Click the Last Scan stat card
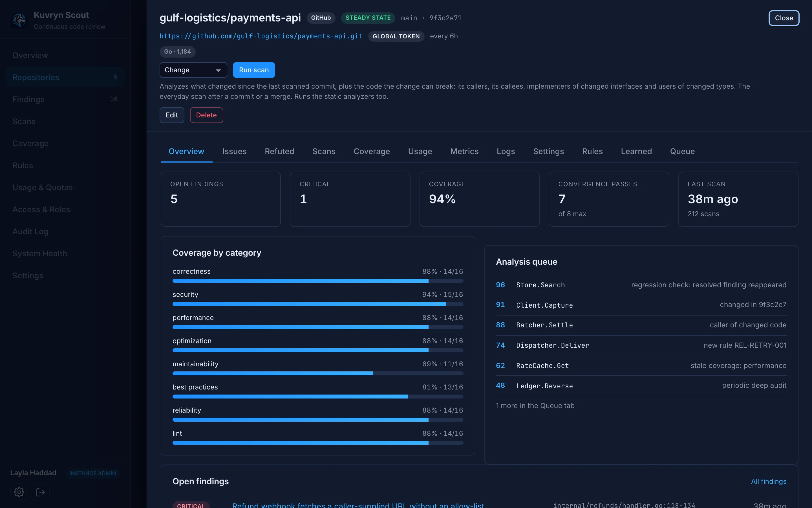812x508 pixels. click(x=738, y=199)
